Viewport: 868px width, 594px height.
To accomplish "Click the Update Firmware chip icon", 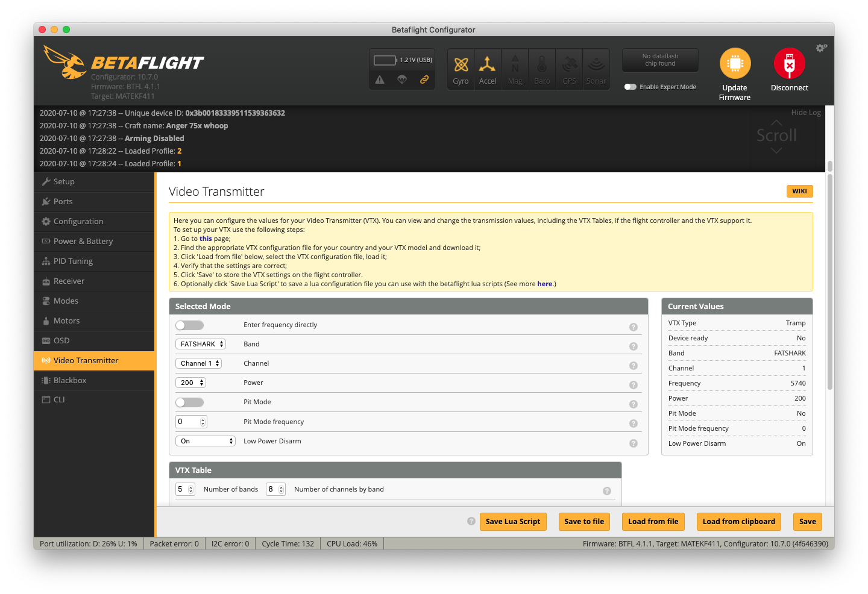I will pos(735,63).
